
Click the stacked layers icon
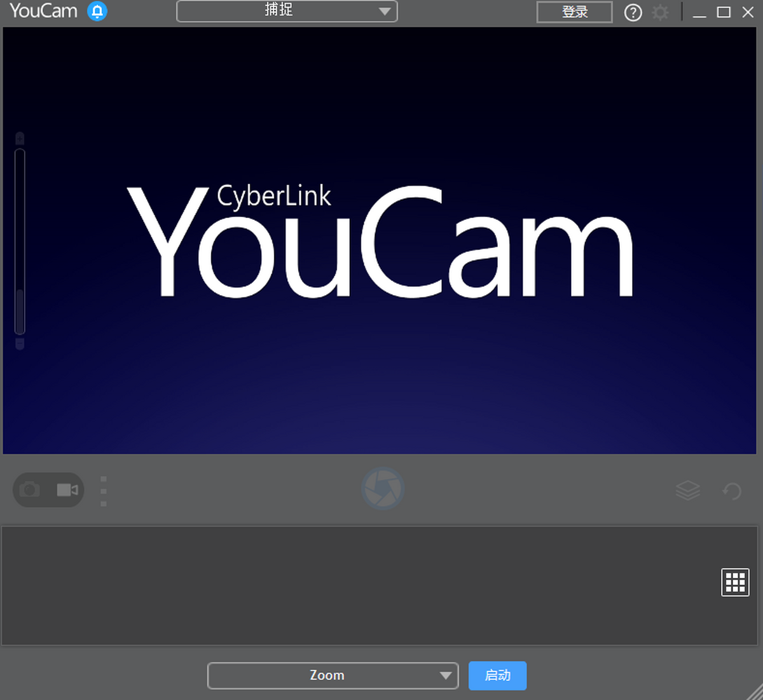click(687, 490)
